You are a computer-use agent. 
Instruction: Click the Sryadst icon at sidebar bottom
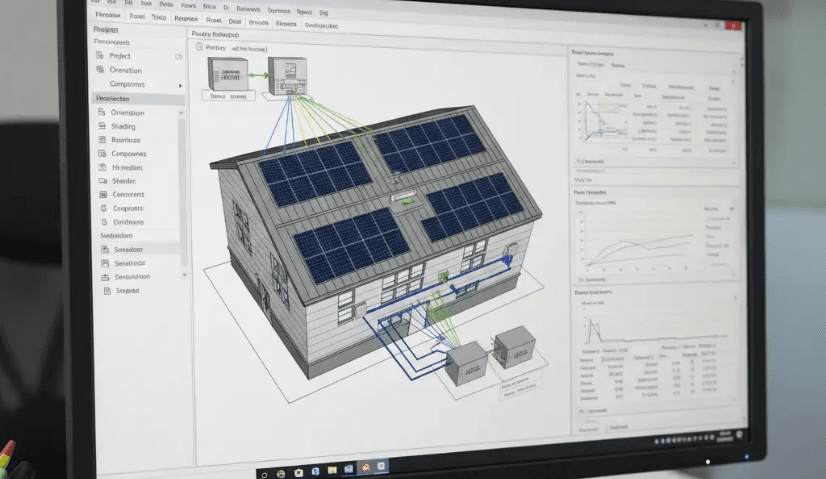pos(108,291)
